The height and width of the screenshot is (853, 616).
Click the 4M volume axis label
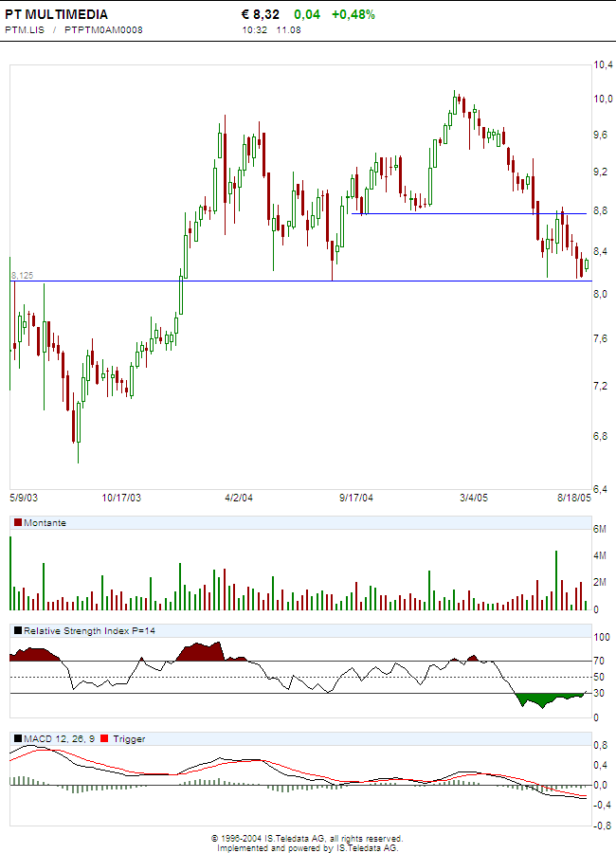point(599,555)
